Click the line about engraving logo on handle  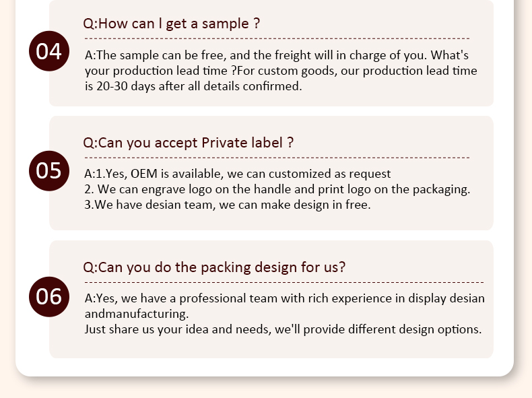coord(277,189)
